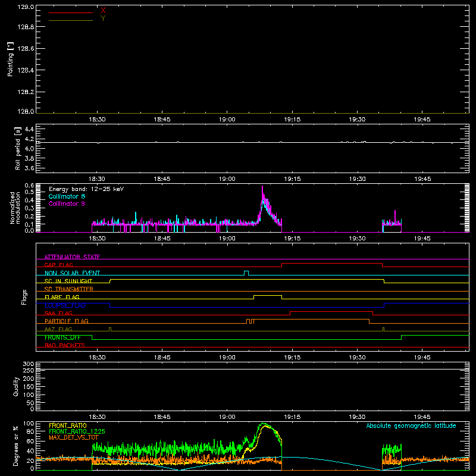The width and height of the screenshot is (476, 476).
Task: Click the yellow FRONT_RATIO legend entry
Action: 68,425
